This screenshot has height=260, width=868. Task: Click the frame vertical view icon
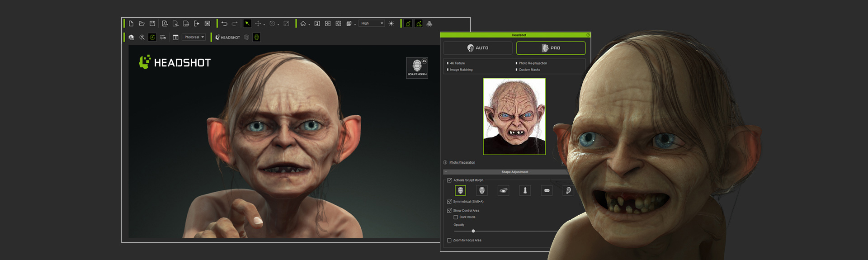click(x=317, y=24)
